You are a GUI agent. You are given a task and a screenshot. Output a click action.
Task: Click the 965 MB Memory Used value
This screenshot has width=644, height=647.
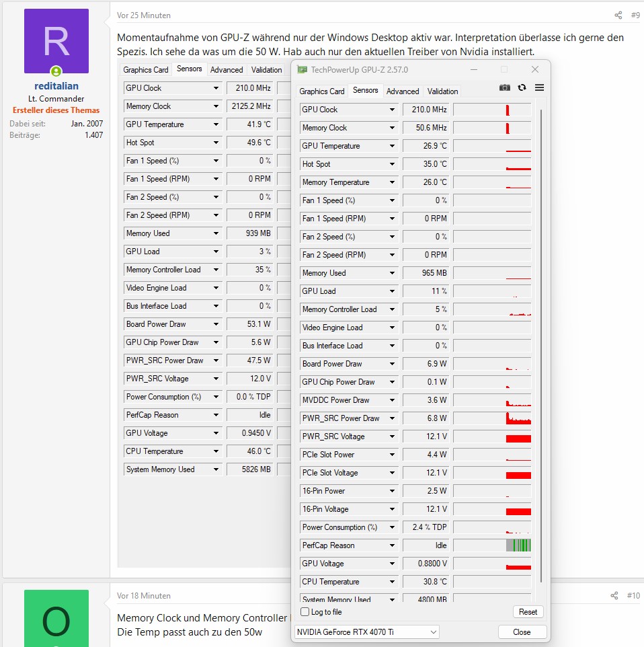[426, 273]
